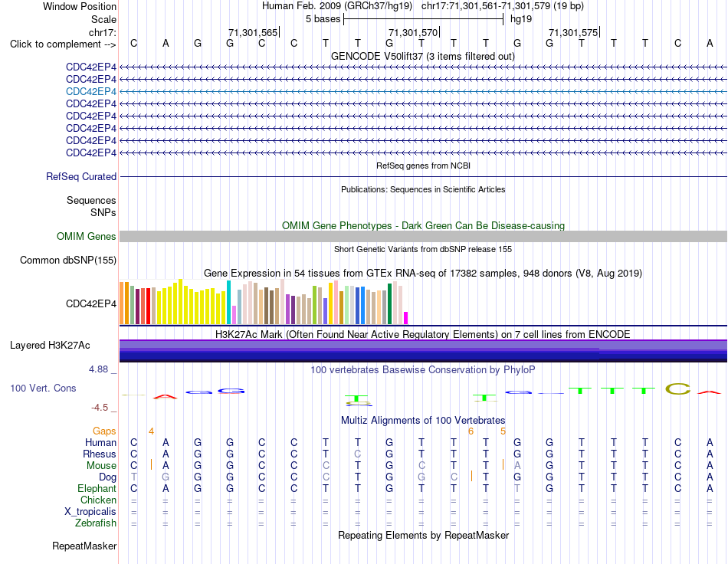
Task: Click the 71,301,570 ruler position marker
Action: 414,32
